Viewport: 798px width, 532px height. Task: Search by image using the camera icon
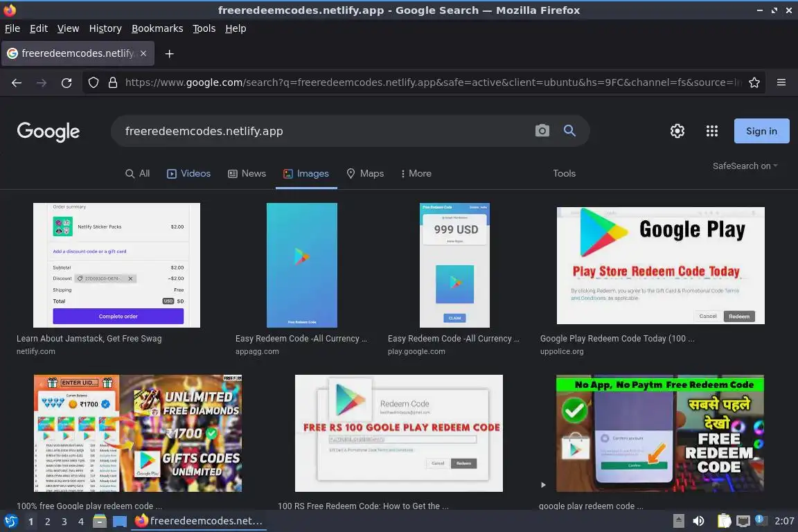tap(542, 131)
